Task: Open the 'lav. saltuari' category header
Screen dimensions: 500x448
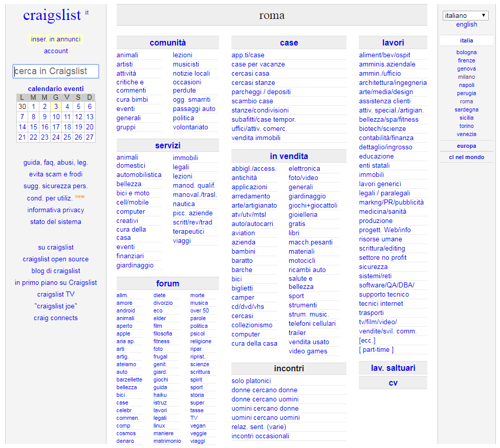Action: (393, 368)
